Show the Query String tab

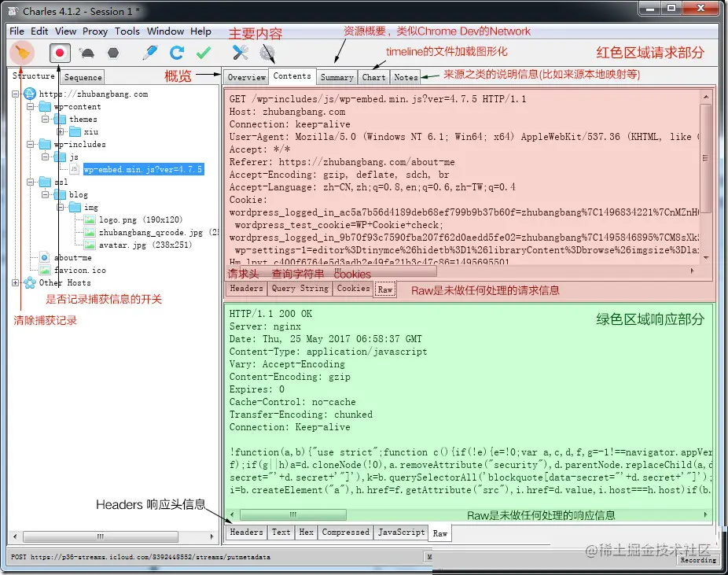click(x=300, y=289)
